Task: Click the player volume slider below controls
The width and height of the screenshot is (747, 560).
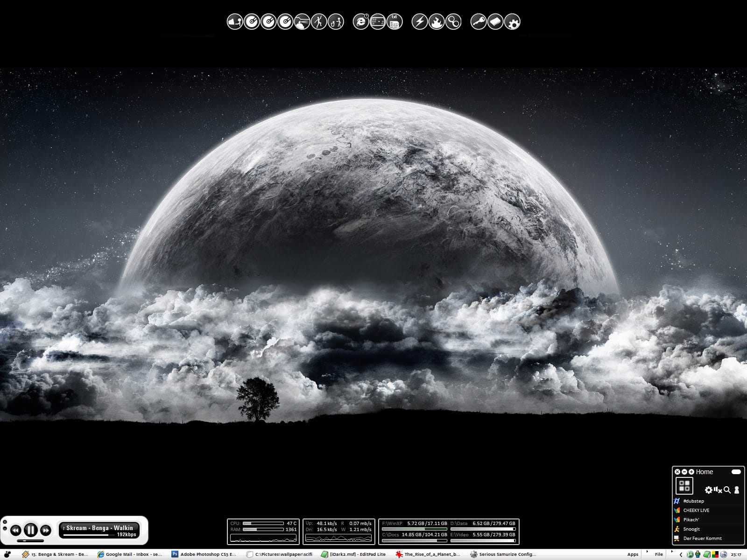Action: pos(30,541)
